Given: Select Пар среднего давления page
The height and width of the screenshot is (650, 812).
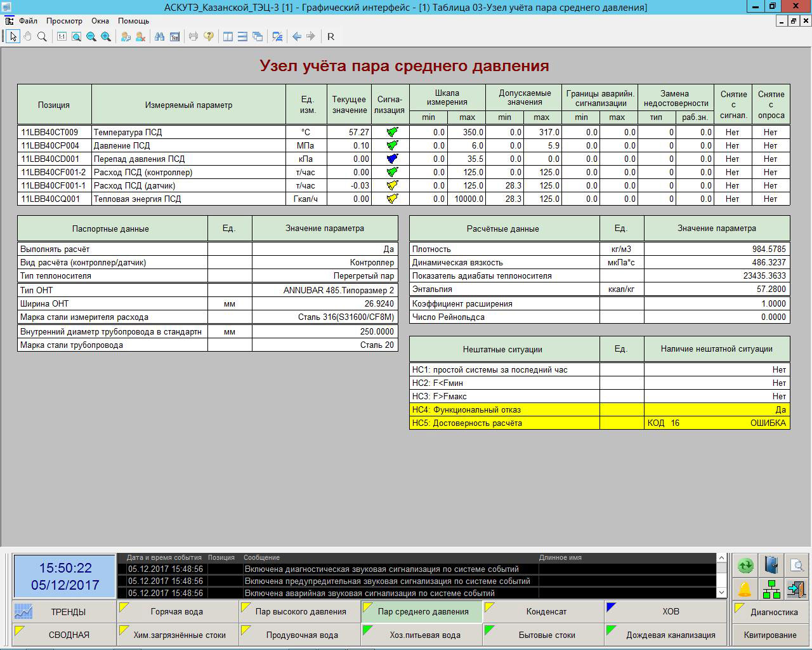Looking at the screenshot, I should (x=422, y=612).
